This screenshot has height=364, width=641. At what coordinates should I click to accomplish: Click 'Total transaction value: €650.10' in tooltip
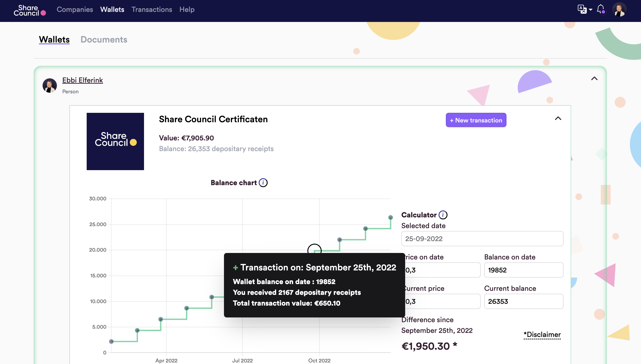[x=287, y=303]
